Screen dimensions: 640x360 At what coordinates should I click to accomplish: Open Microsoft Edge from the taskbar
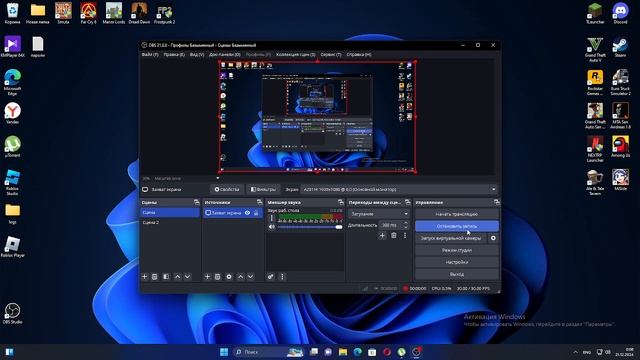pyautogui.click(x=358, y=352)
